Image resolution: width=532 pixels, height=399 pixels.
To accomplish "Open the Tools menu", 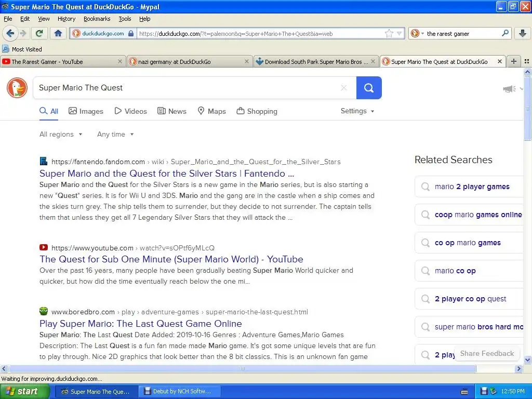I will click(125, 19).
